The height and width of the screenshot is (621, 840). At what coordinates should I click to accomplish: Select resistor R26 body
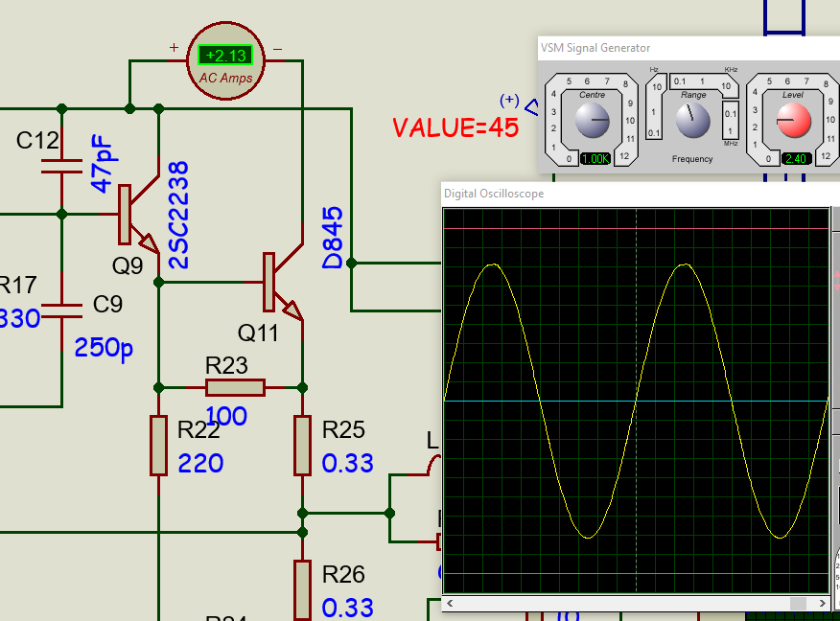(x=302, y=590)
